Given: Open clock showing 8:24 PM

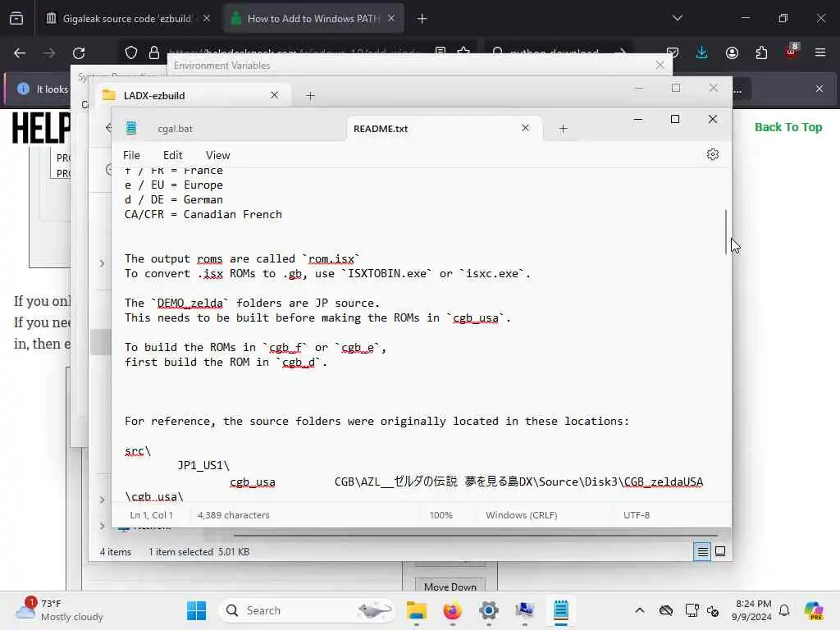Looking at the screenshot, I should coord(753,610).
